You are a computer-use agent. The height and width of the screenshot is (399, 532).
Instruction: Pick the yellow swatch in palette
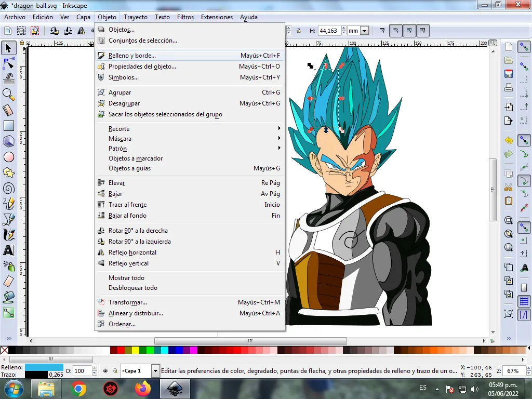(x=136, y=350)
